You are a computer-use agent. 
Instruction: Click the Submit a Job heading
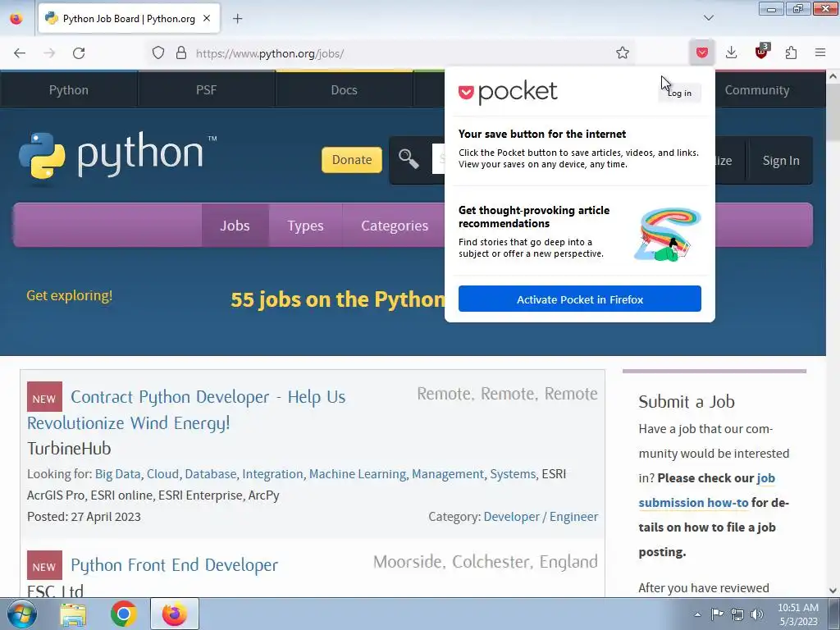tap(687, 402)
